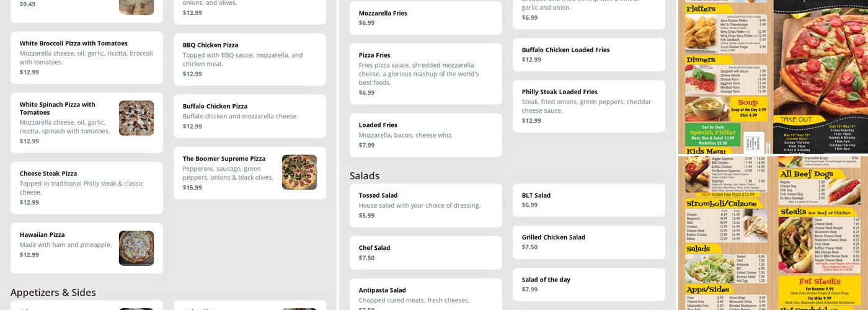Click the Tossed Salad item

[x=425, y=205]
